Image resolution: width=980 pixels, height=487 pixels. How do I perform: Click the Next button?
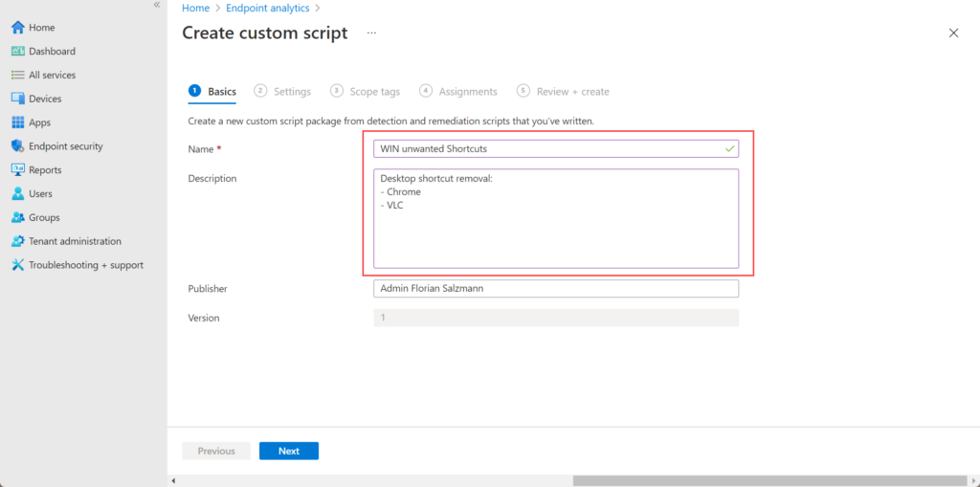pyautogui.click(x=289, y=451)
